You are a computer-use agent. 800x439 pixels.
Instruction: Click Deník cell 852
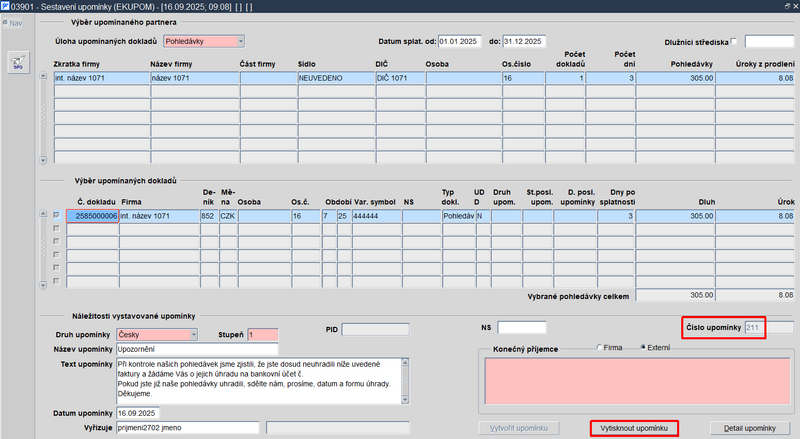pos(209,216)
